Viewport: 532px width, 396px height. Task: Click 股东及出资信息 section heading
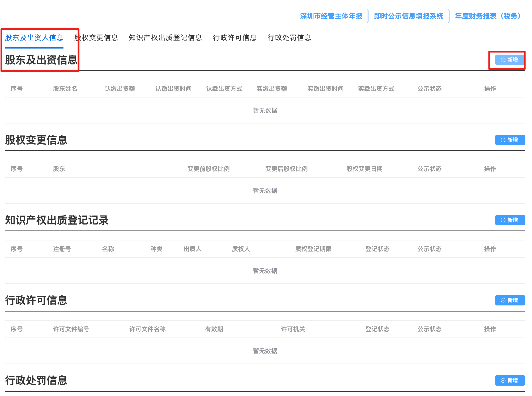coord(41,60)
